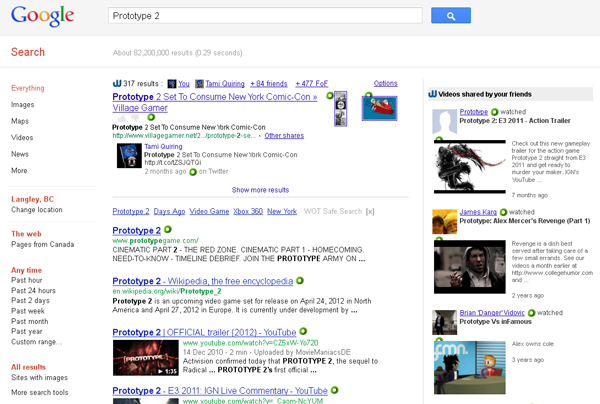
Task: Filter results by Past 24 hours
Action: click(33, 290)
